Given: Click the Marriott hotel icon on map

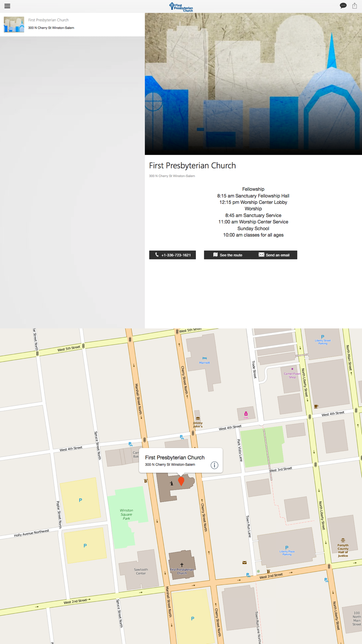Looking at the screenshot, I should click(x=205, y=358).
